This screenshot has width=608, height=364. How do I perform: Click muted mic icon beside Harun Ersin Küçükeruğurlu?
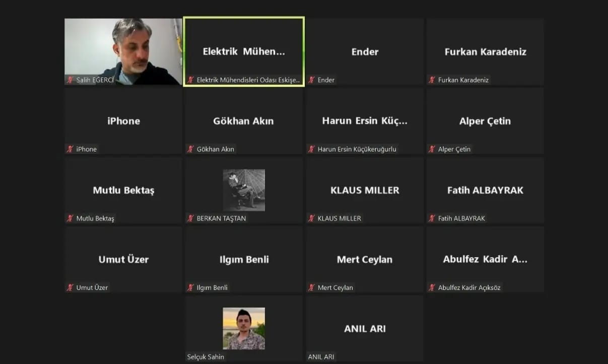pyautogui.click(x=312, y=149)
